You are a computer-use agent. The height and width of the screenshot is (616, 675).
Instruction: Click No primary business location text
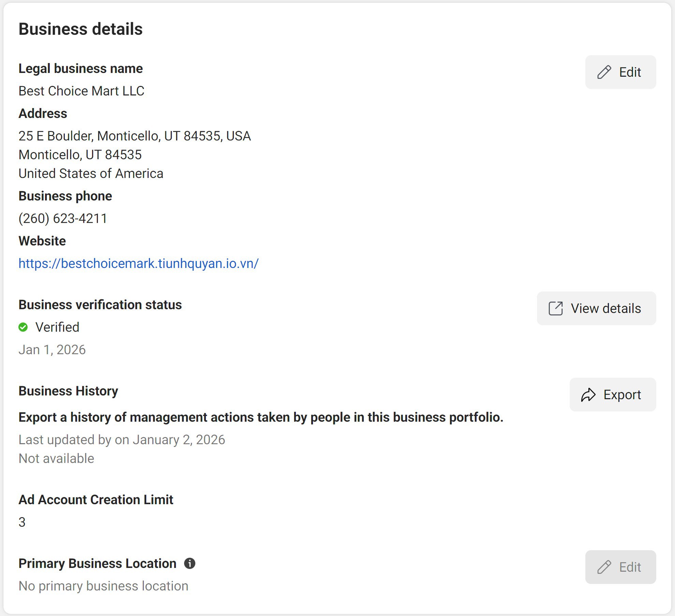point(103,586)
